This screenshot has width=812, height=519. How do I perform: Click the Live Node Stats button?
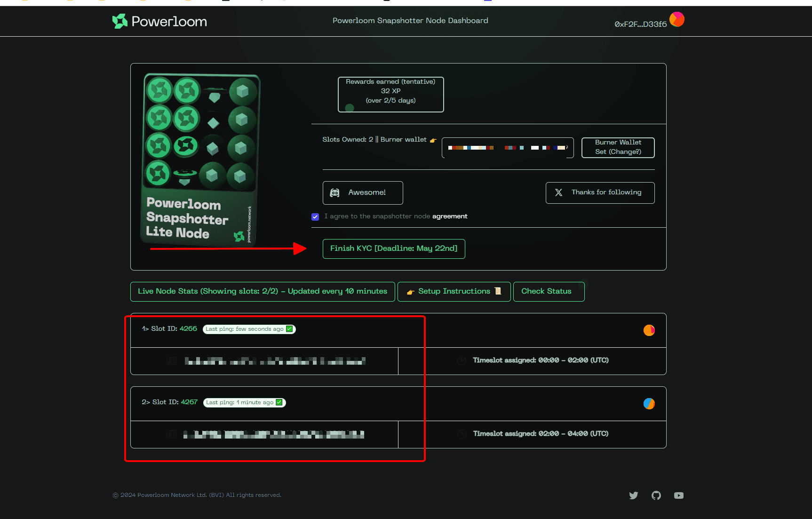click(x=263, y=291)
